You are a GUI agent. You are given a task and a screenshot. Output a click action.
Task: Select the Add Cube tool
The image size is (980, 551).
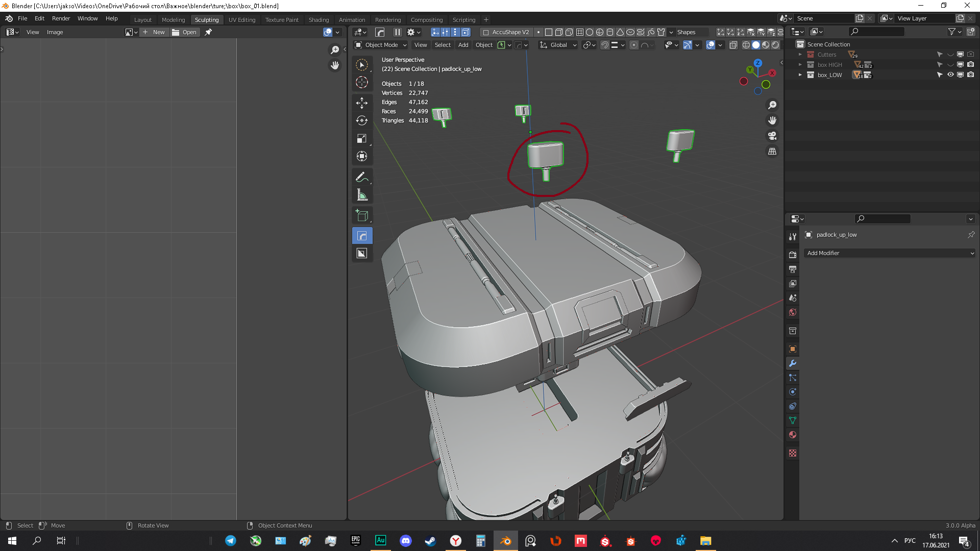tap(362, 215)
